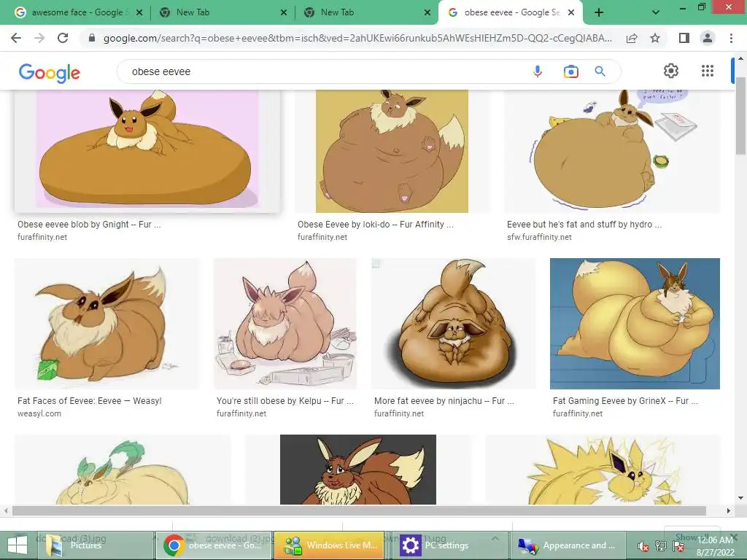This screenshot has height=560, width=747.
Task: Reload the page with the refresh icon
Action: [63, 38]
